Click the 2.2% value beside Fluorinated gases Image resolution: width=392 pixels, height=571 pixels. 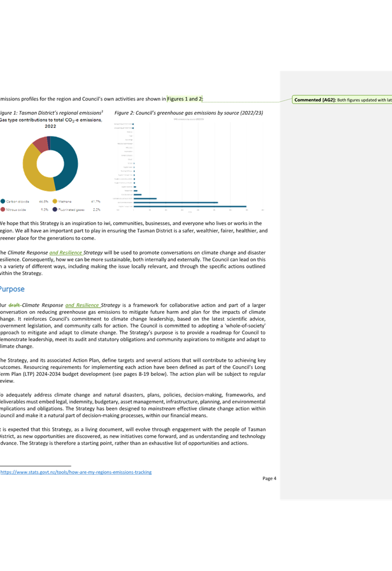click(97, 210)
